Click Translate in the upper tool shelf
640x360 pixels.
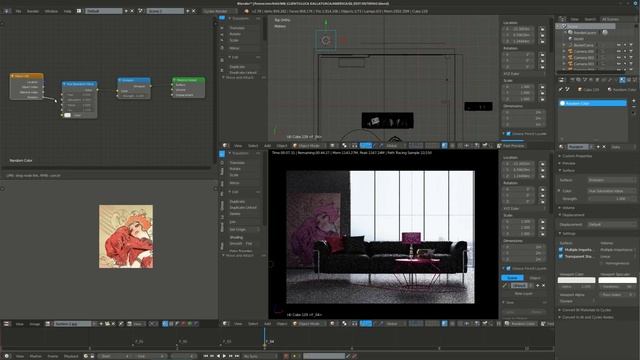tap(243, 28)
